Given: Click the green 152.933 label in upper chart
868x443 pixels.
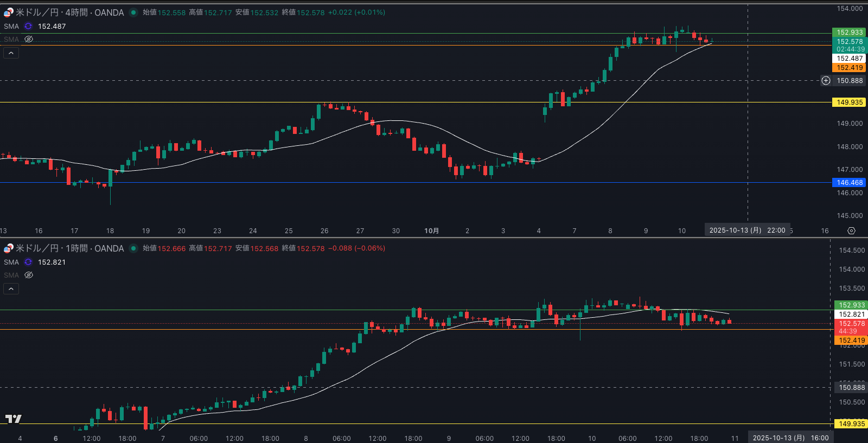Looking at the screenshot, I should coord(849,33).
